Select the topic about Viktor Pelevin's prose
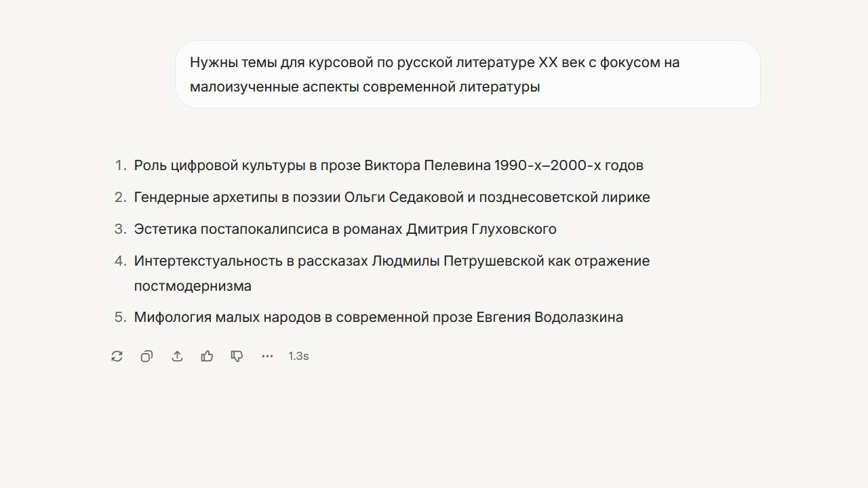The image size is (868, 488). (389, 165)
